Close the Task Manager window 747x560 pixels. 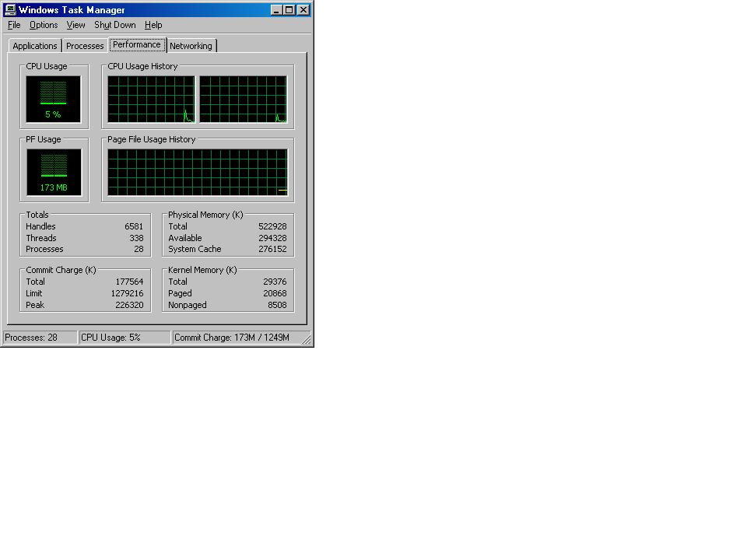[x=303, y=9]
